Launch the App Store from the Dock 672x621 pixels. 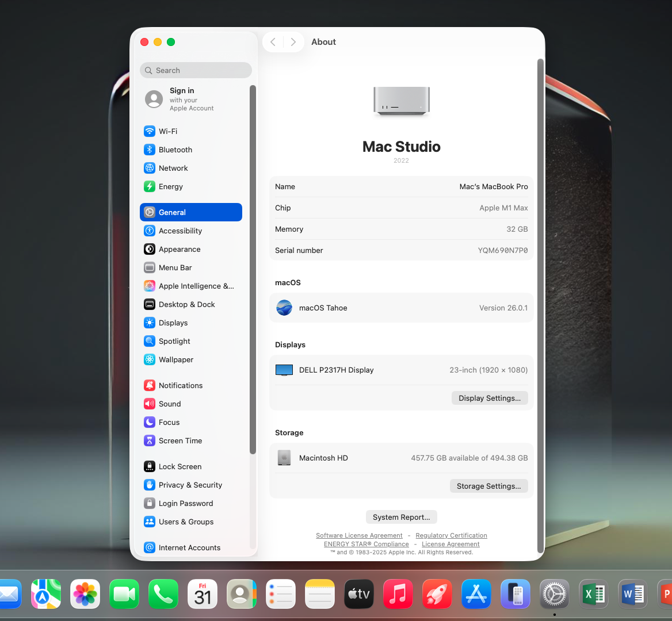476,594
